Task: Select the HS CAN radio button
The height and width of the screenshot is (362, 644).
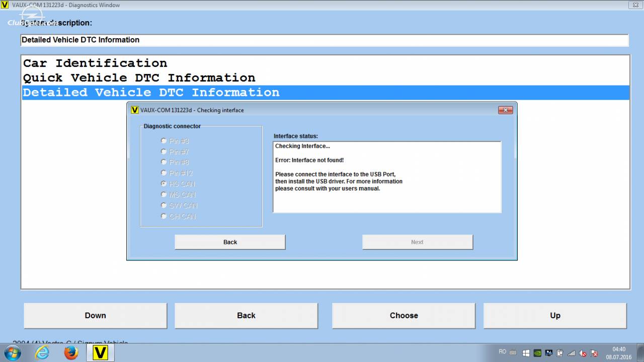Action: [x=164, y=184]
